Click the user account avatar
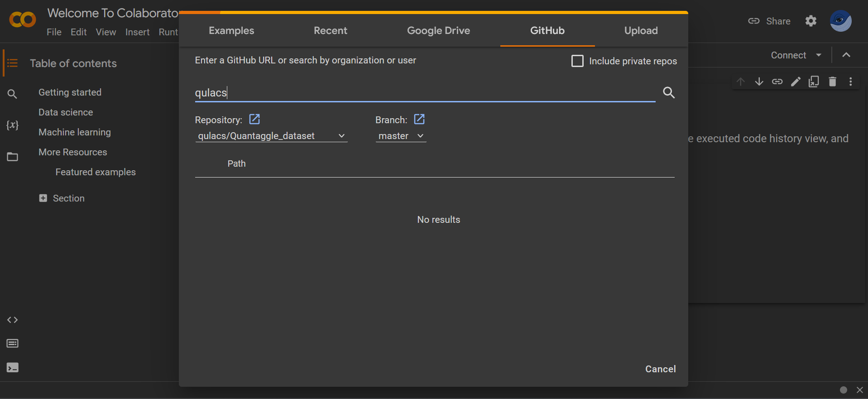 (840, 21)
